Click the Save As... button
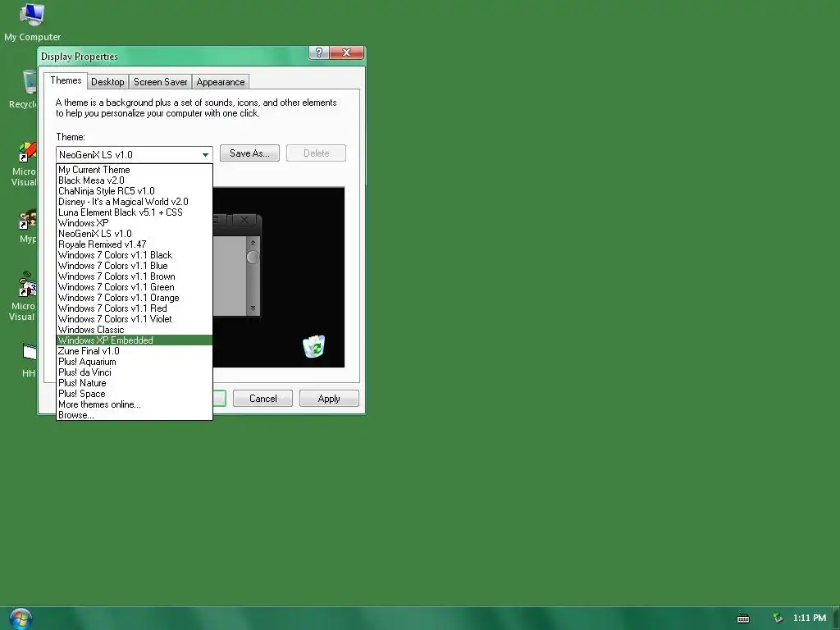This screenshot has width=840, height=630. [249, 153]
